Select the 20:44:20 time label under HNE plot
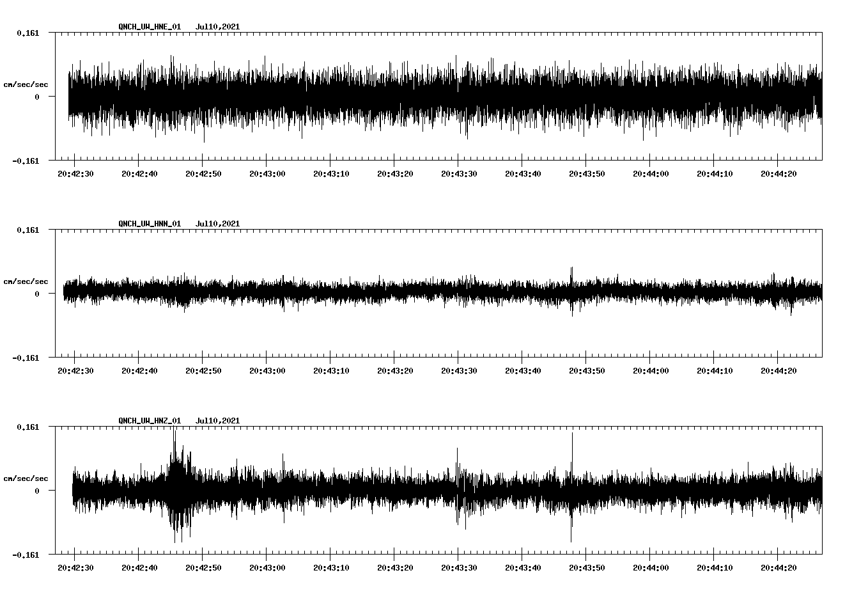 click(779, 173)
